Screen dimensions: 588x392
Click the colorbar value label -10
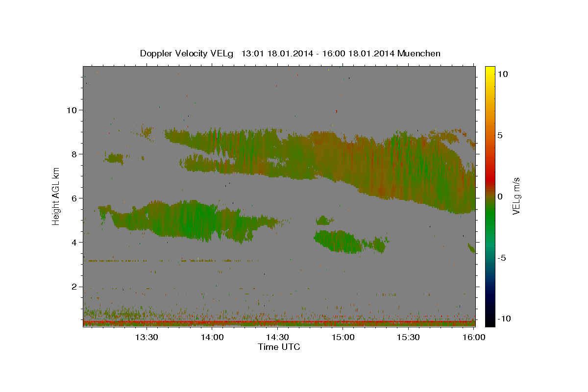tap(504, 318)
